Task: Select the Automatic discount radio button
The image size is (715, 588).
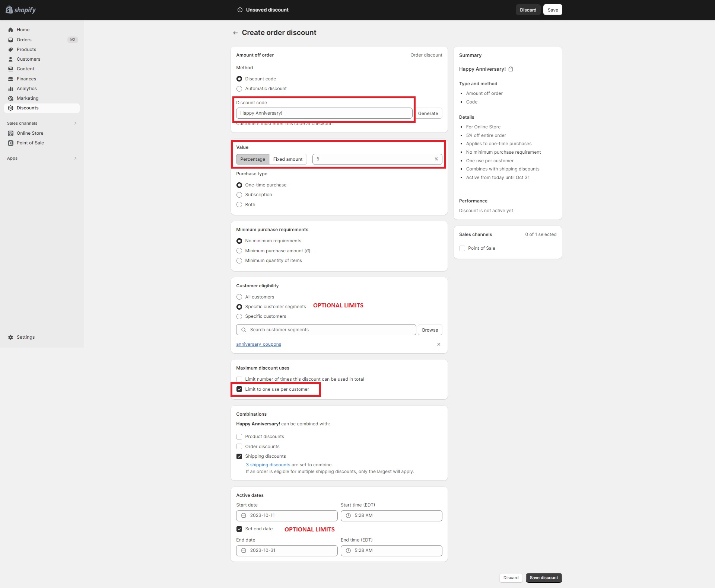Action: click(239, 89)
